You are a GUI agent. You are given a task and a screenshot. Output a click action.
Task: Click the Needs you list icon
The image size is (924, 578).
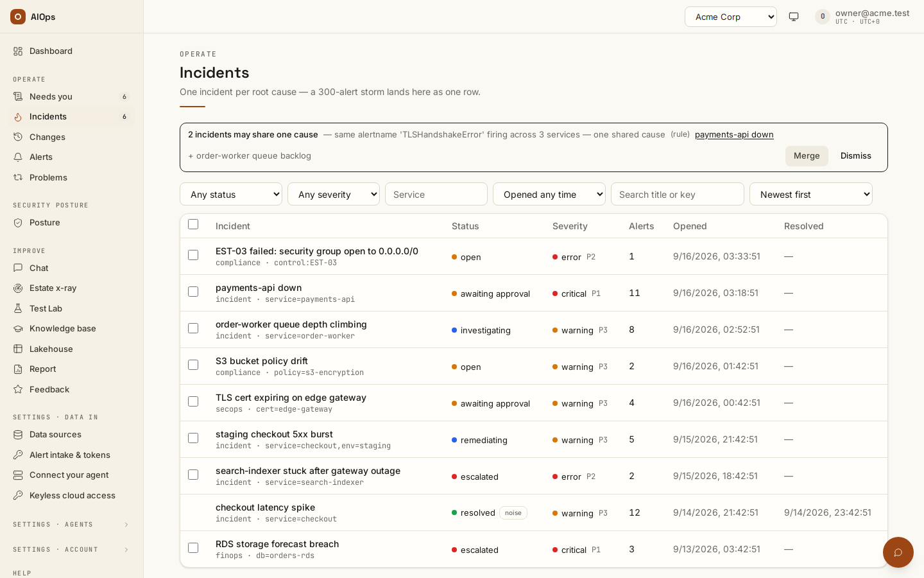(18, 96)
